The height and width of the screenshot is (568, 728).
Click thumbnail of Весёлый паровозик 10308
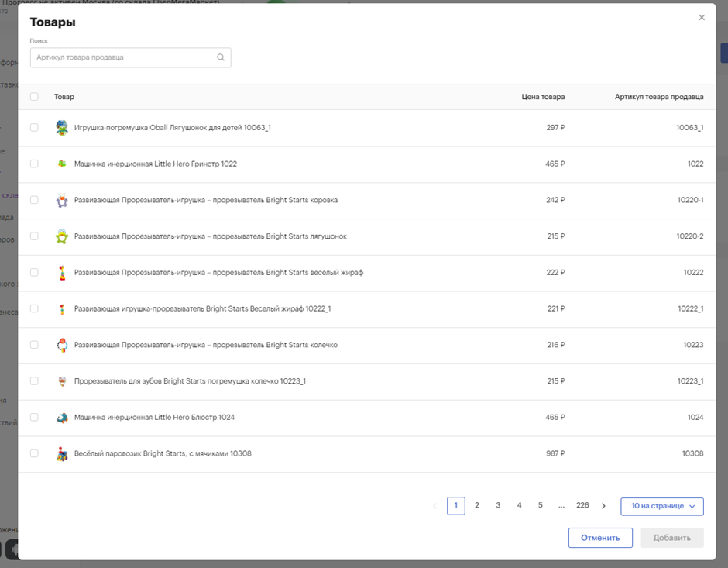(x=62, y=453)
